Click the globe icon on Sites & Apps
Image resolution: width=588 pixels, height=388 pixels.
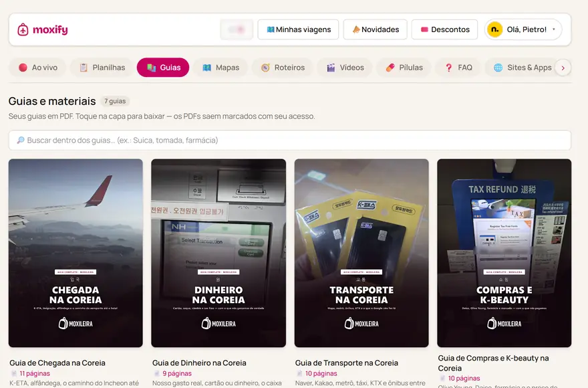tap(498, 68)
